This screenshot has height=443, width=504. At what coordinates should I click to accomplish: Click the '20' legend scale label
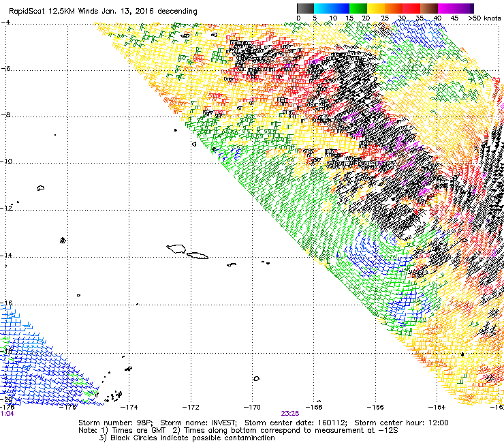click(x=366, y=18)
